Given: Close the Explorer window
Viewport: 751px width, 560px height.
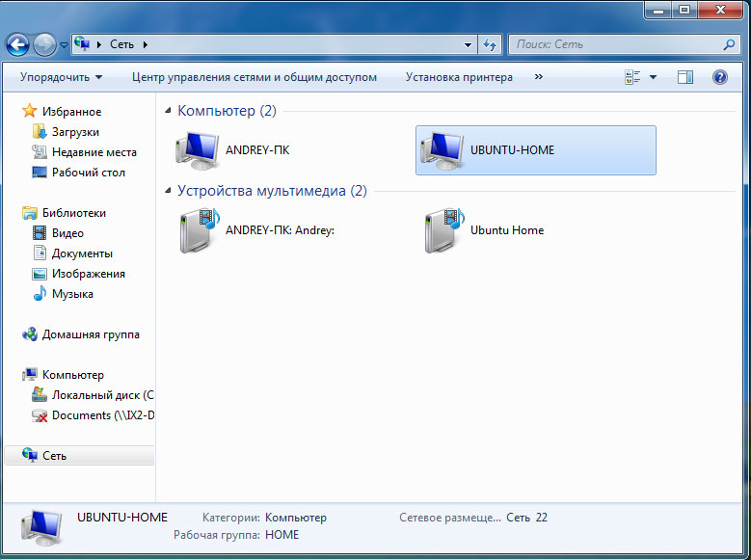Looking at the screenshot, I should (720, 10).
